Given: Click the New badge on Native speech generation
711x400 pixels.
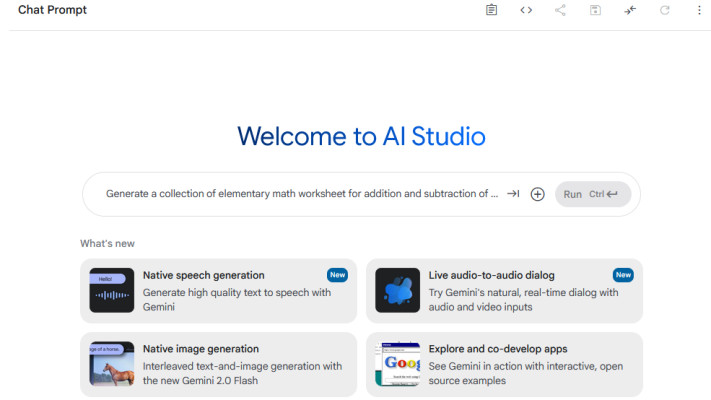Looking at the screenshot, I should (337, 275).
